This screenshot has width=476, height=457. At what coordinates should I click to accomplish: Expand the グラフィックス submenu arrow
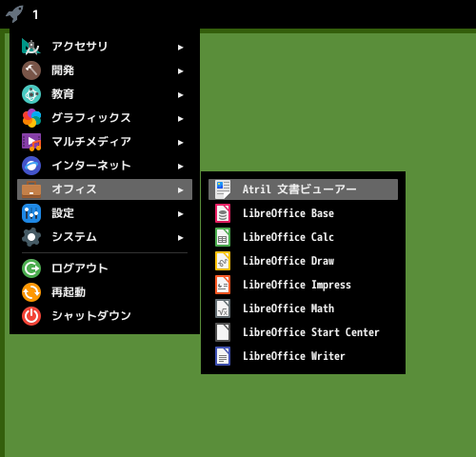181,119
